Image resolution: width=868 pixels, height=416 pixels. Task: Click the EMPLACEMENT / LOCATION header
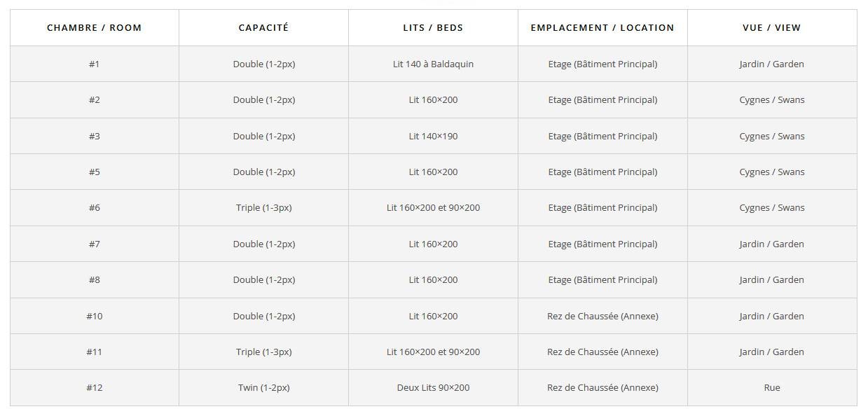click(x=602, y=28)
